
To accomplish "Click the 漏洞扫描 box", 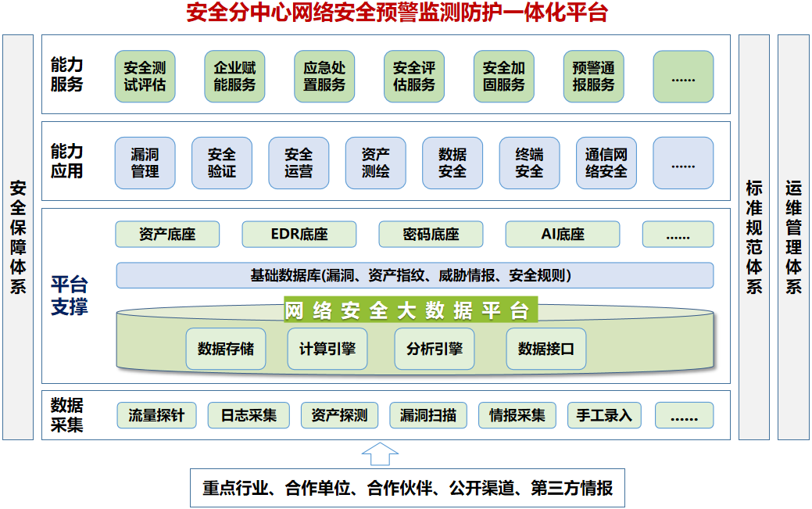I will 427,415.
